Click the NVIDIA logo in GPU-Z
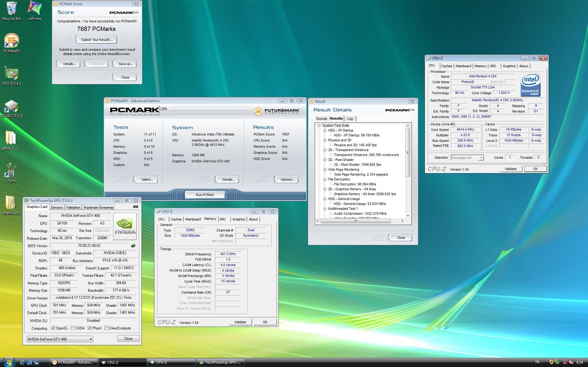 (x=125, y=226)
